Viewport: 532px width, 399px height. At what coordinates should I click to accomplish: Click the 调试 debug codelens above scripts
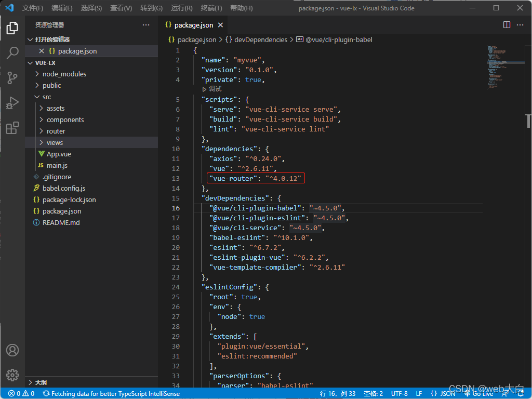coord(212,89)
